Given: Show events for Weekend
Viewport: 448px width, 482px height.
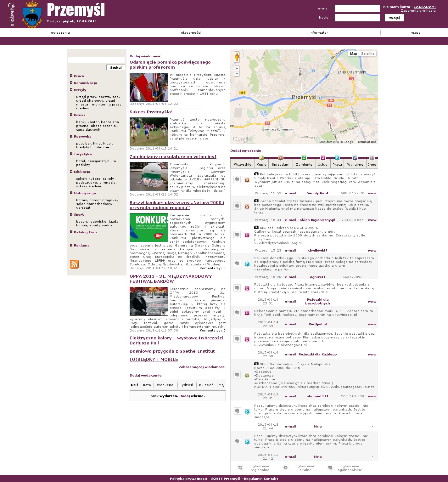Looking at the screenshot, I should [165, 385].
